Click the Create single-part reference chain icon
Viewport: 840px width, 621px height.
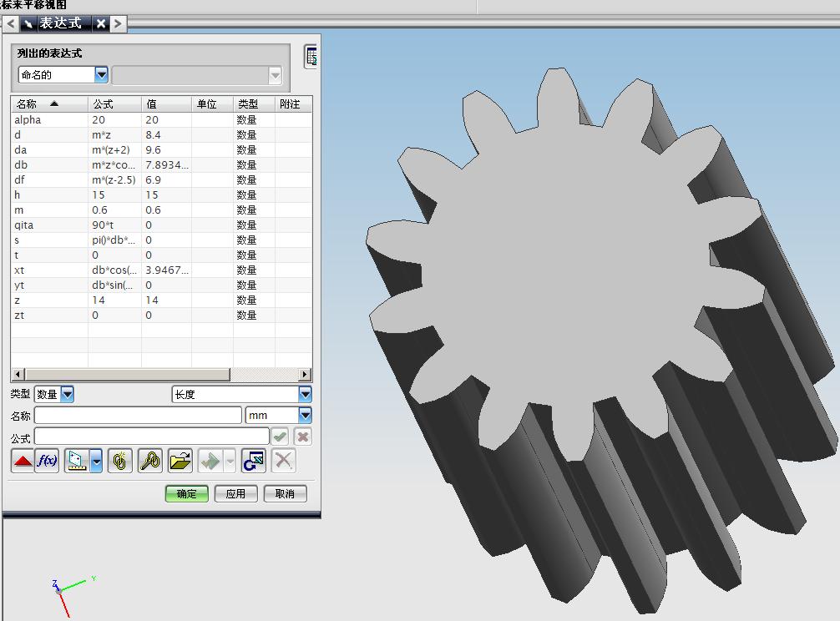121,461
